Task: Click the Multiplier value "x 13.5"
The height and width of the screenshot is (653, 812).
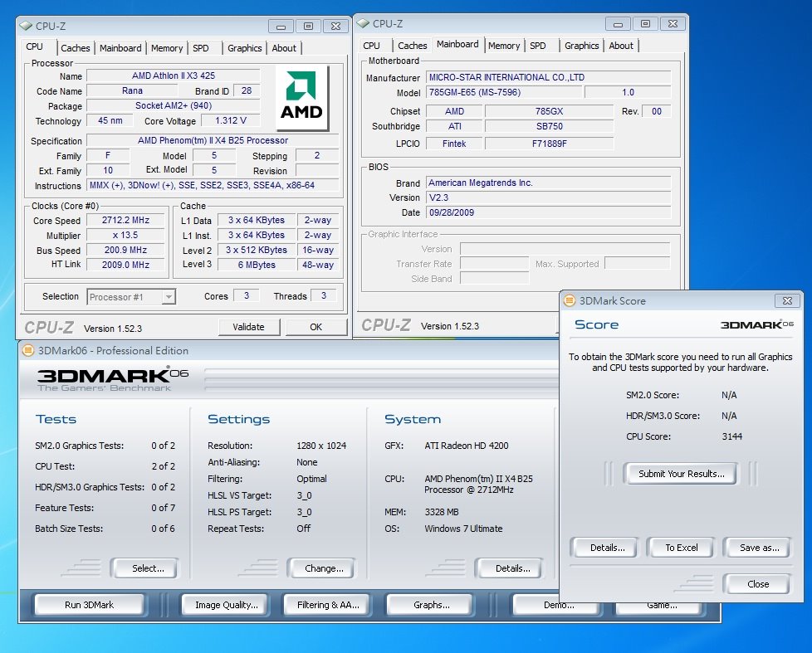Action: [126, 235]
